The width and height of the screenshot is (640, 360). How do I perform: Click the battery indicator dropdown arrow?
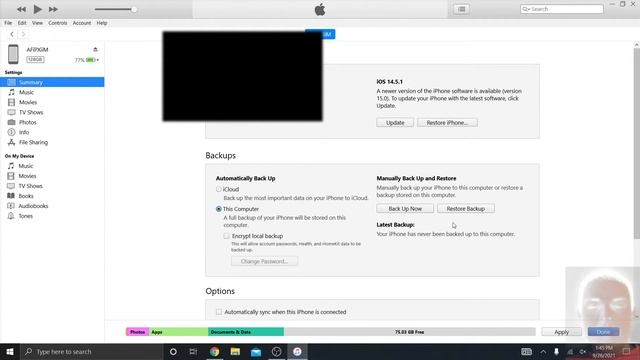(x=98, y=60)
